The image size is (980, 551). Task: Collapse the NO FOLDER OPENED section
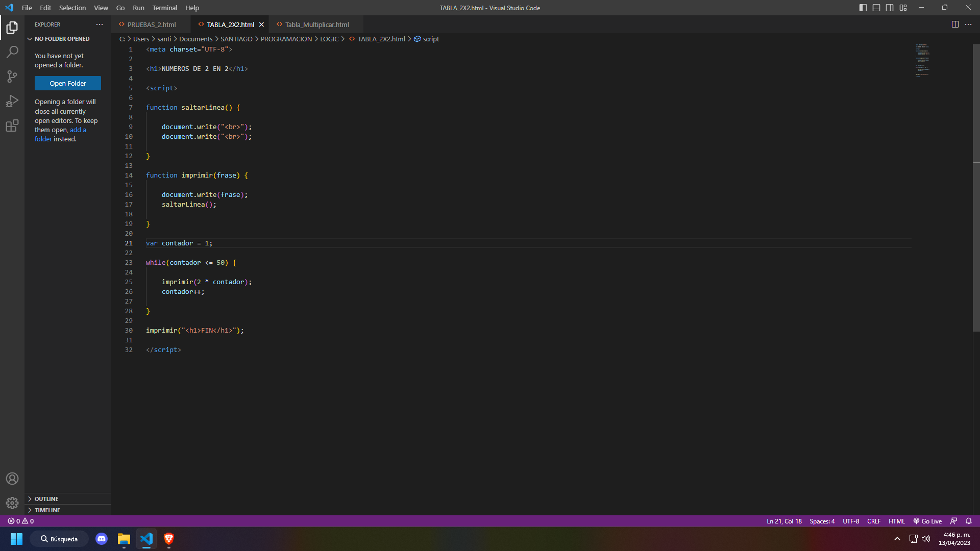click(68, 39)
